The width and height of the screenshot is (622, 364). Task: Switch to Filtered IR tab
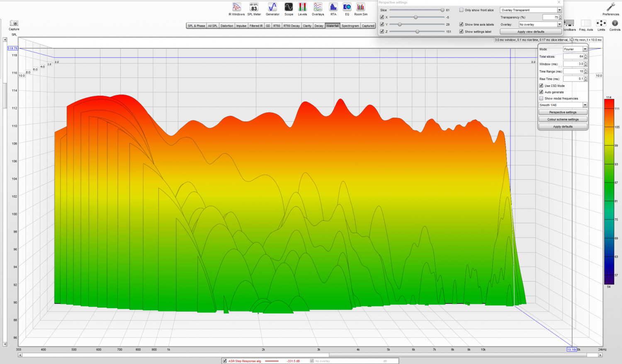256,26
